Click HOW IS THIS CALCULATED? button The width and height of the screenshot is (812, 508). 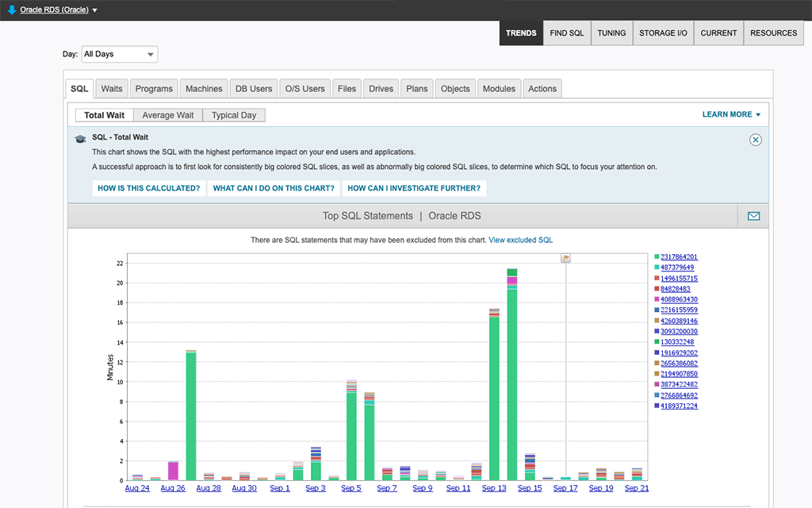coord(149,188)
